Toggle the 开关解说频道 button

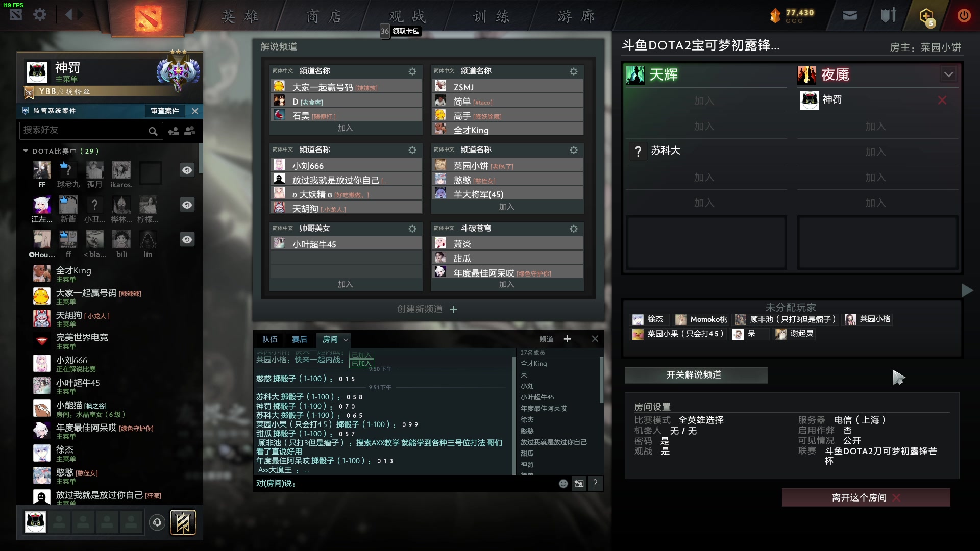click(696, 375)
